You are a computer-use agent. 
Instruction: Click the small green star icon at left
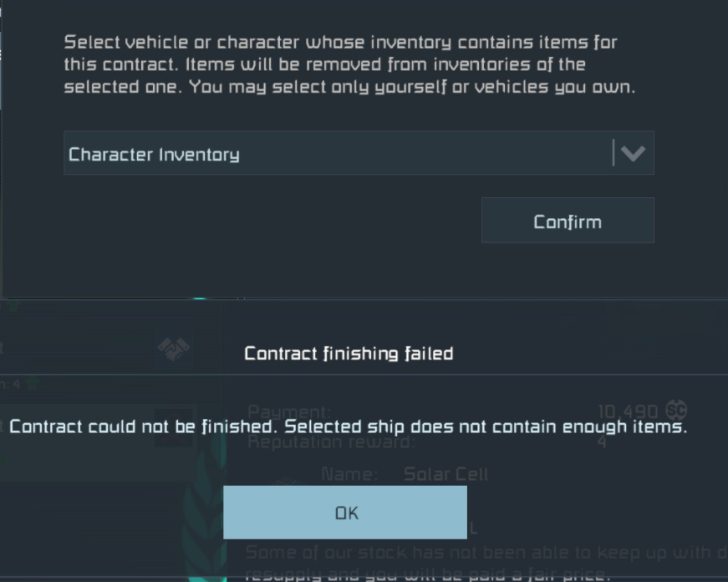pyautogui.click(x=32, y=384)
